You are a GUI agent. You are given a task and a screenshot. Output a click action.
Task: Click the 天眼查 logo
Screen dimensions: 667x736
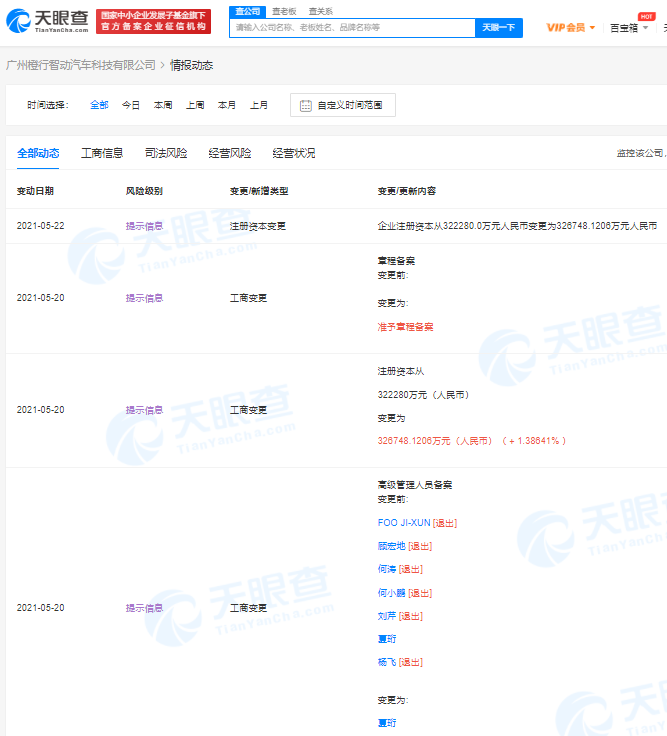point(47,20)
